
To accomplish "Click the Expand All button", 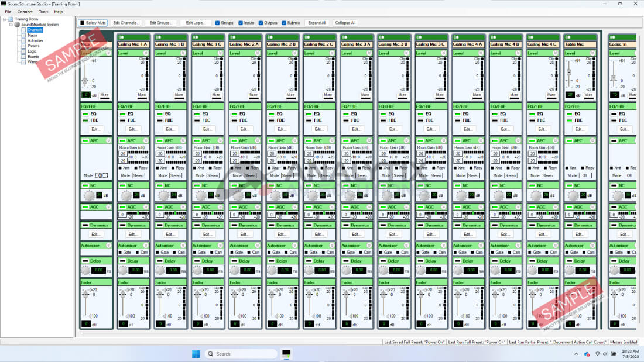I will [317, 23].
